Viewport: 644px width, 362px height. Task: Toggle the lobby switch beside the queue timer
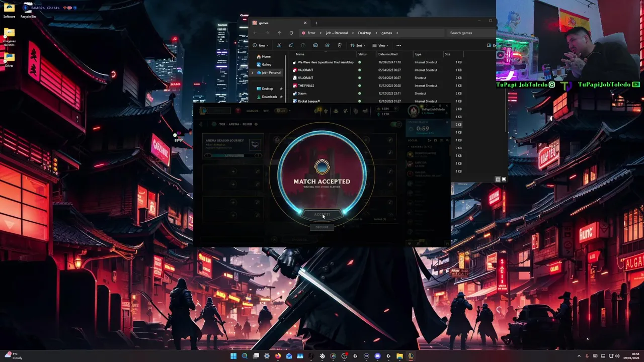coord(396,124)
